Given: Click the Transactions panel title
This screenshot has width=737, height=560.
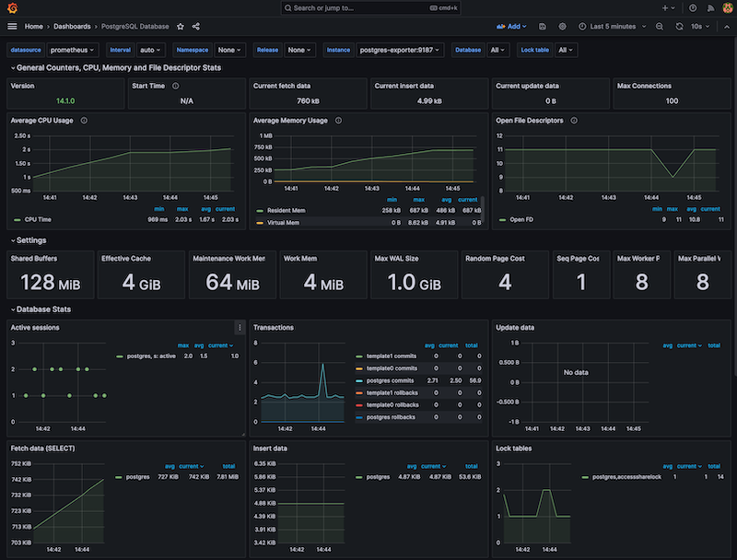Looking at the screenshot, I should click(x=274, y=328).
